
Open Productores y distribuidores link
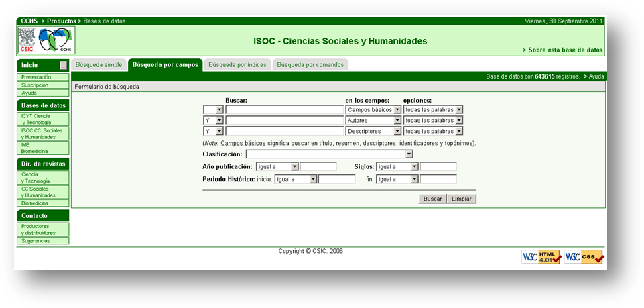coord(43,229)
